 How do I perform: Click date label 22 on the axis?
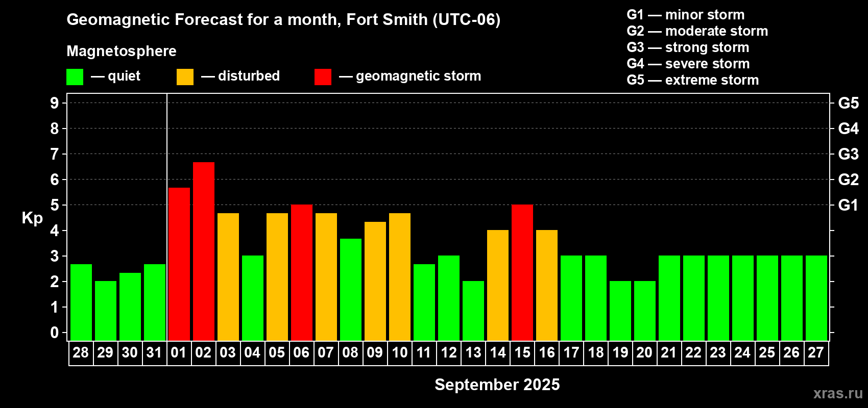click(x=693, y=353)
